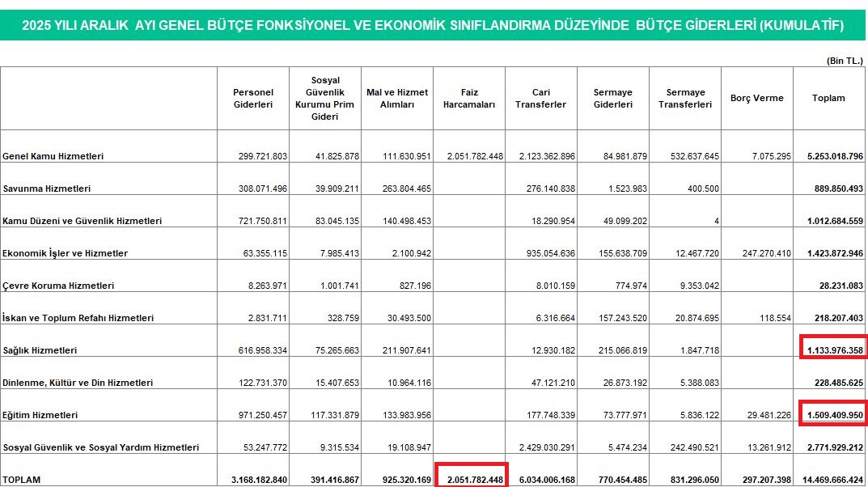Select the "Savunma Hizmetleri" row label

pyautogui.click(x=46, y=188)
